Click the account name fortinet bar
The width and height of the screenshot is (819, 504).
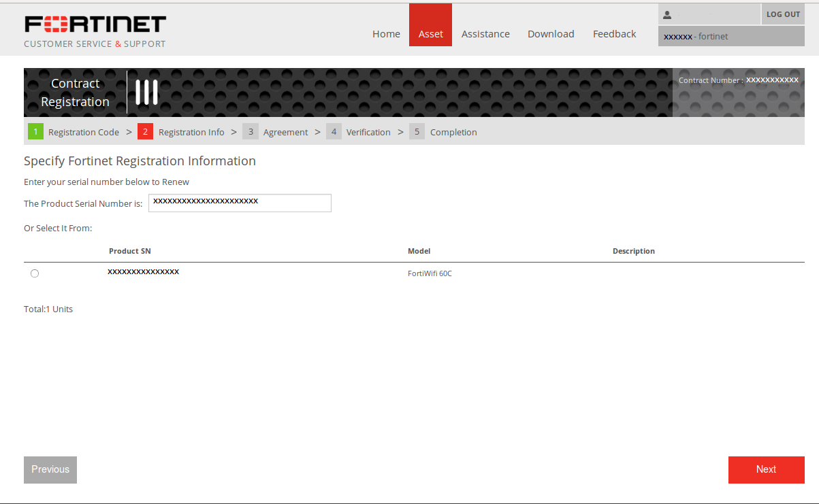[730, 37]
